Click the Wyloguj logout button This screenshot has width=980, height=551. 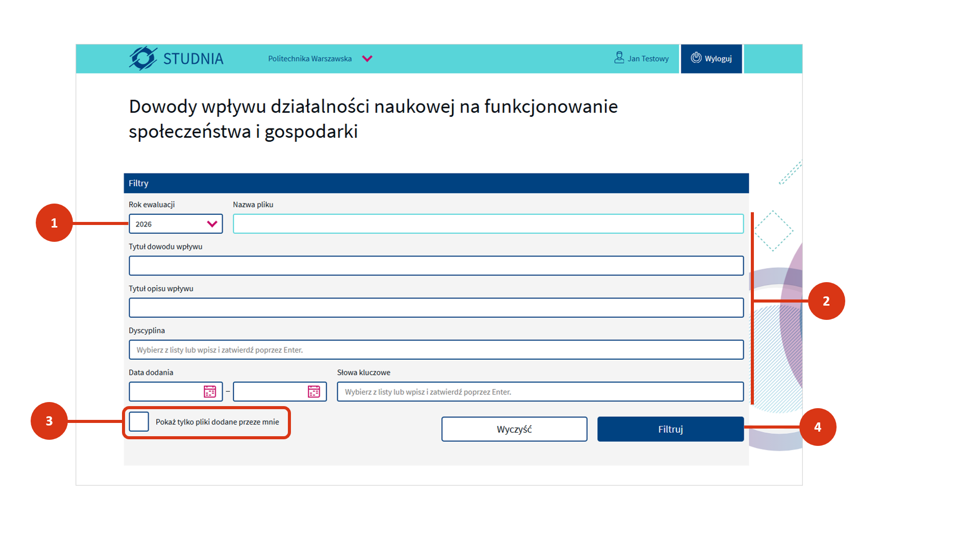click(x=711, y=59)
